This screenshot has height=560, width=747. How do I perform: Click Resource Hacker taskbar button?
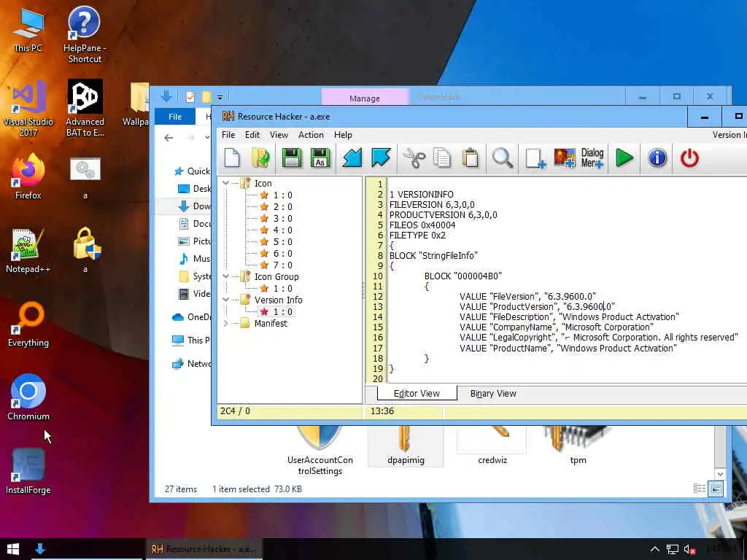[x=204, y=549]
